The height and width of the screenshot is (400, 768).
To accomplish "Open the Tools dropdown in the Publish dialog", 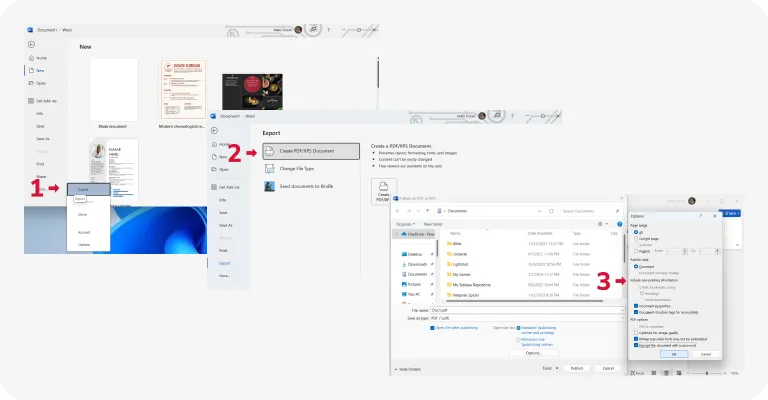I will tap(551, 368).
